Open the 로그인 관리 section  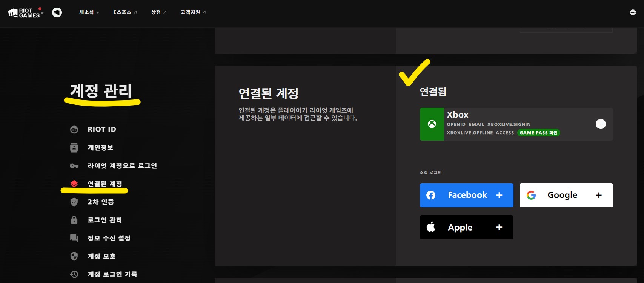click(105, 220)
